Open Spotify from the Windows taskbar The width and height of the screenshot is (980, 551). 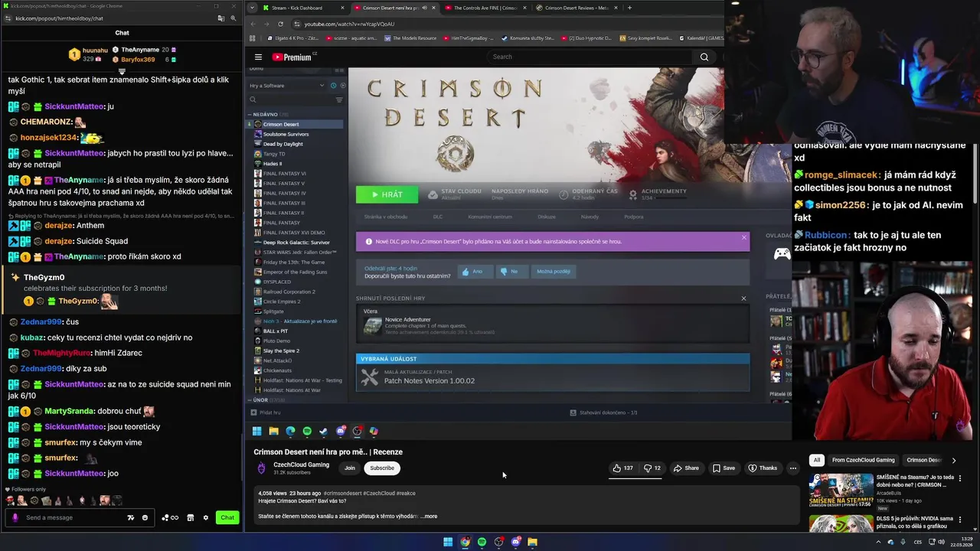click(x=482, y=542)
